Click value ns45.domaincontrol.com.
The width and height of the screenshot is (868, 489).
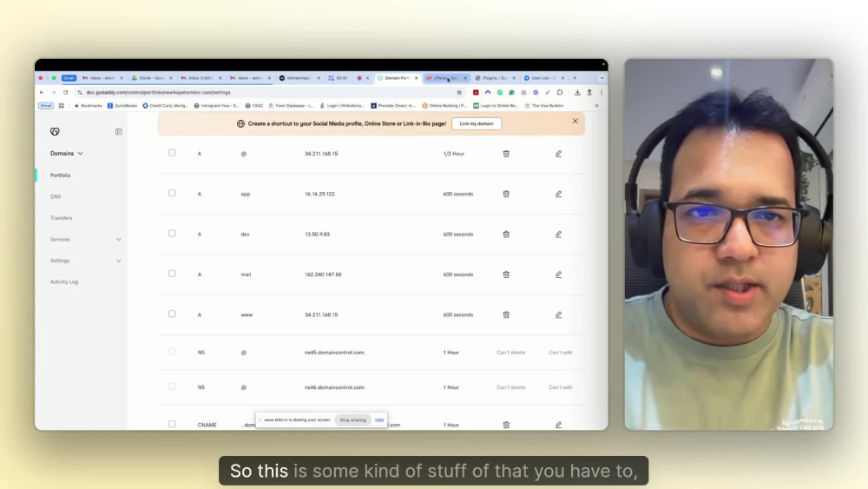pos(335,353)
